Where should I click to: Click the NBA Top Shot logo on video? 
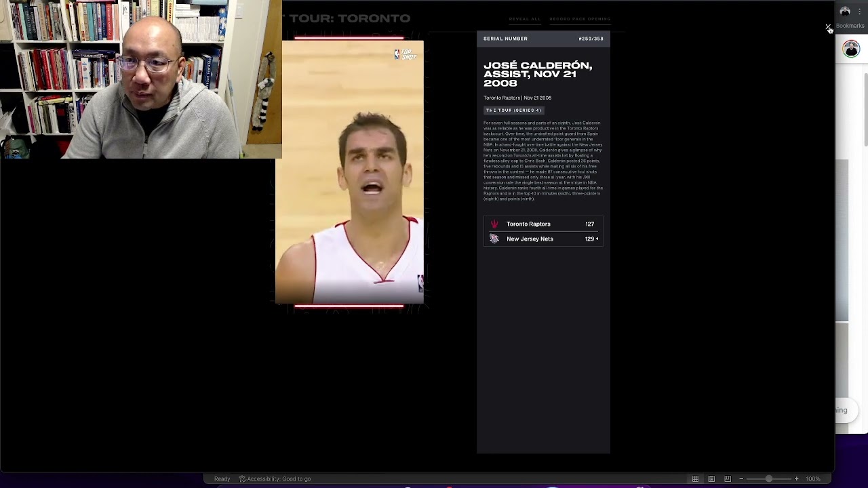(406, 54)
